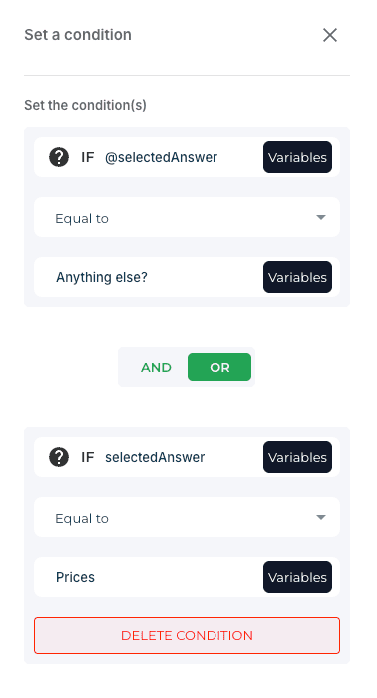
Task: Open Variables next to Anything else? value
Action: (297, 277)
